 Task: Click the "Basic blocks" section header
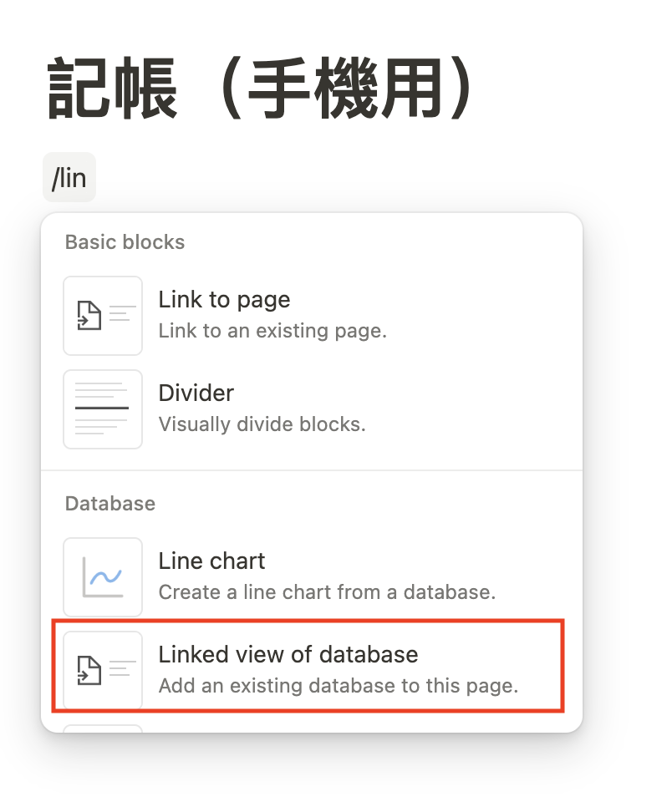(x=125, y=242)
